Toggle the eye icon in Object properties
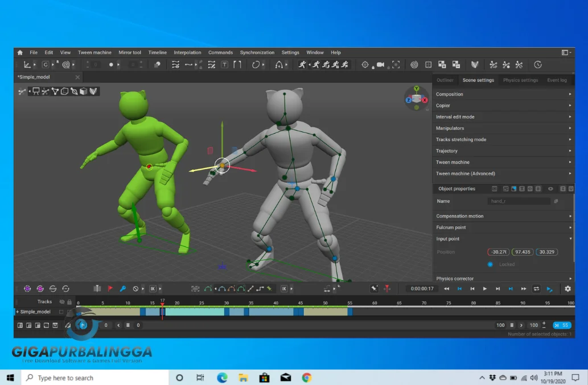The height and width of the screenshot is (385, 588). point(550,189)
